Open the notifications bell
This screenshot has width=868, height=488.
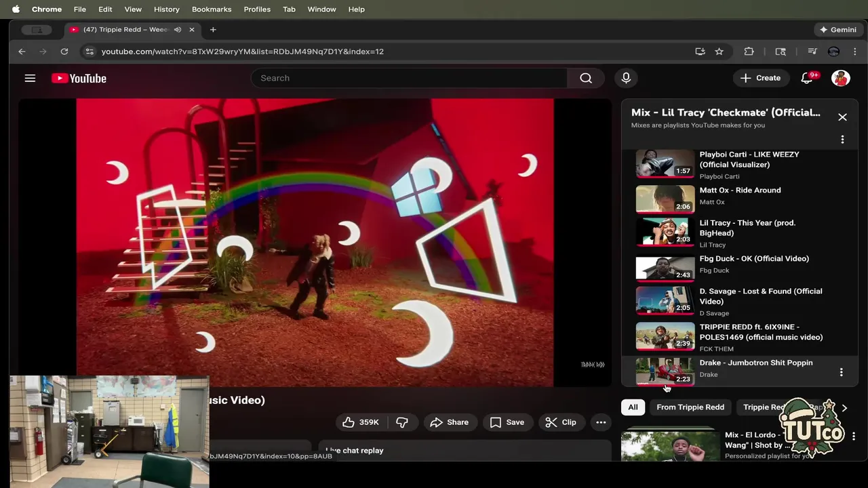[807, 78]
